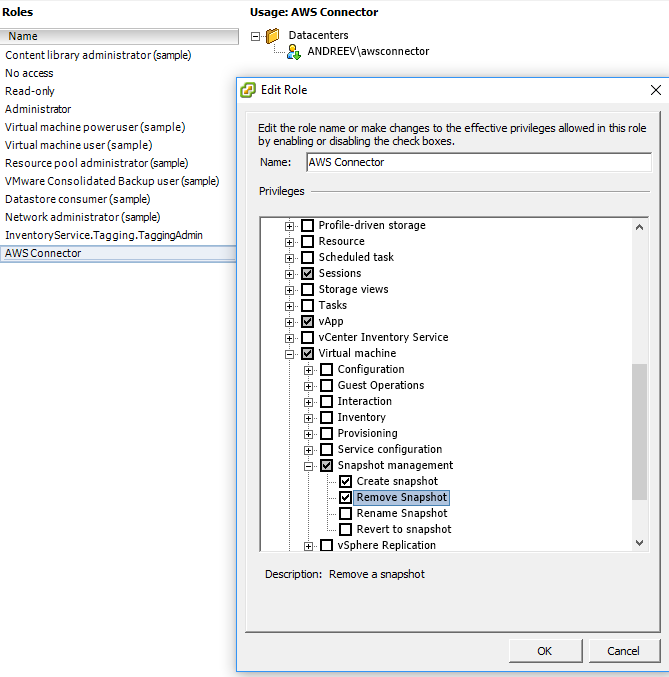Select the AWS Connector role in list
Screen dimensions: 669x677
118,253
